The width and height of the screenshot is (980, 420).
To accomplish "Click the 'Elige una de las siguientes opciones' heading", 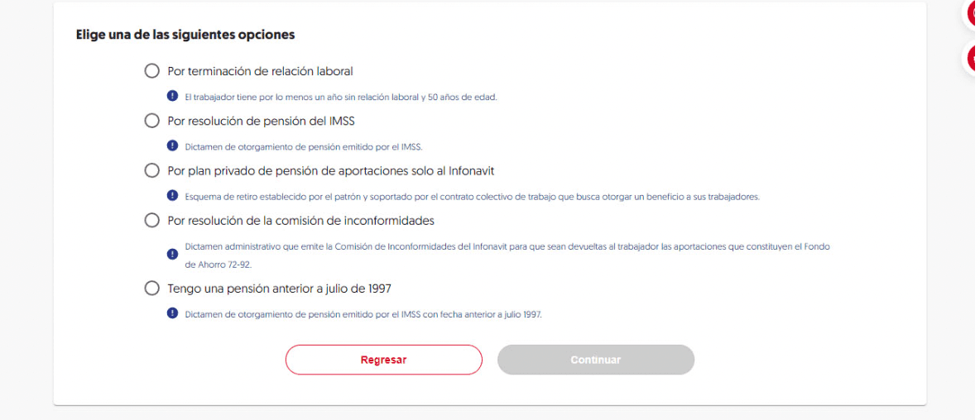I will (185, 35).
